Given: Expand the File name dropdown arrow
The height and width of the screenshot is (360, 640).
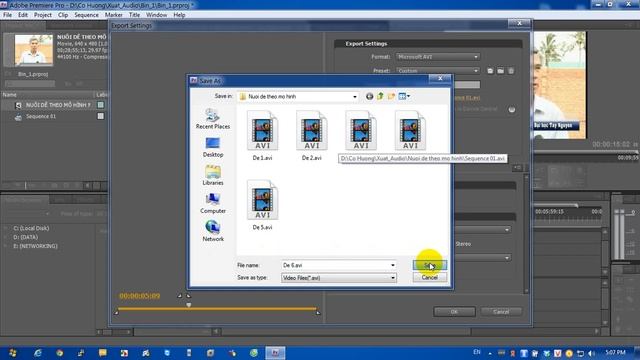Looking at the screenshot, I should pos(393,265).
